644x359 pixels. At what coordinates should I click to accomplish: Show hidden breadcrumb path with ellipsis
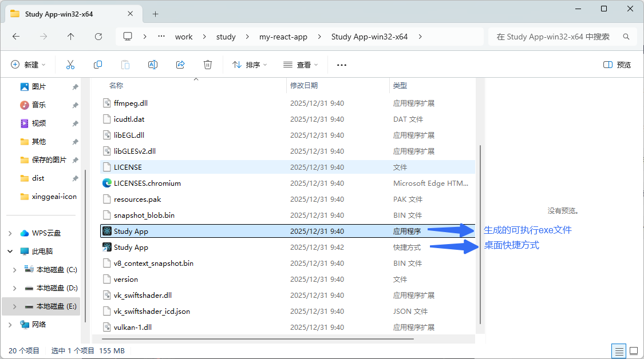(x=161, y=36)
